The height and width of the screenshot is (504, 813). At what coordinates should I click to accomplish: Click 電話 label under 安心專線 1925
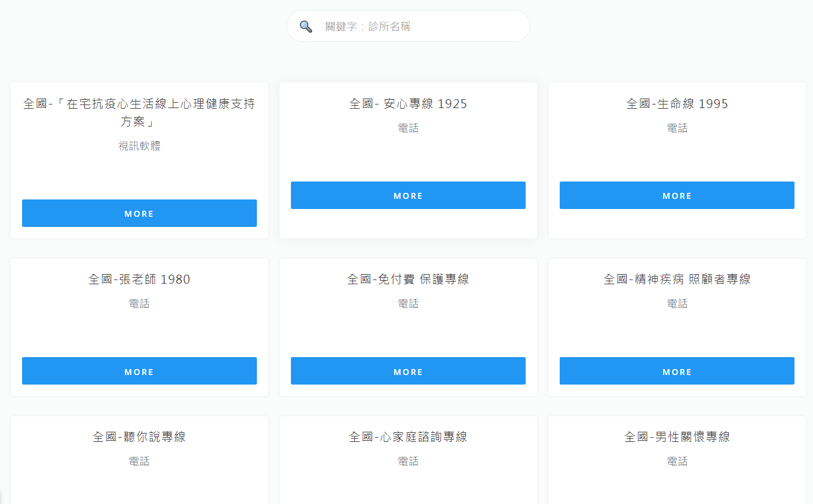[x=408, y=128]
